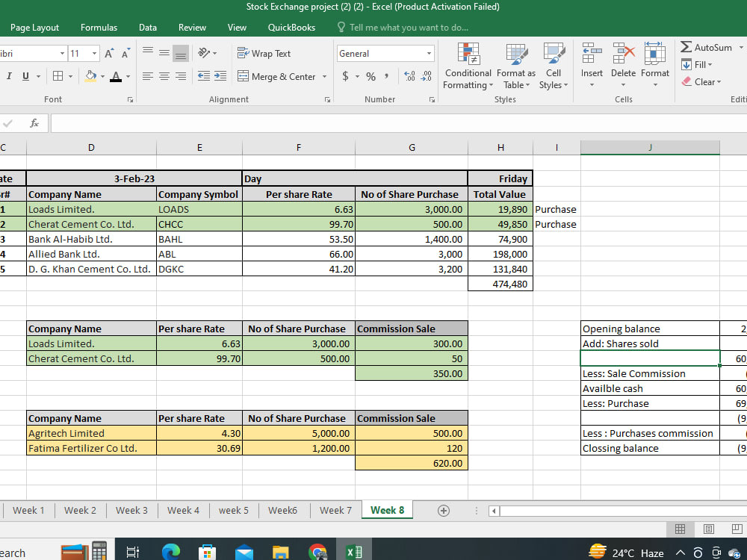747x560 pixels.
Task: Open the Formulas tab
Action: [x=99, y=28]
